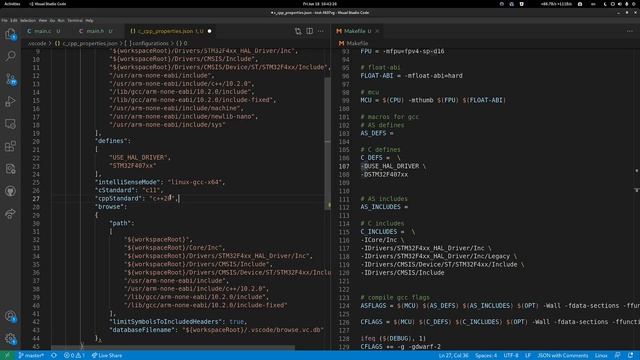
Task: Click configurations in the breadcrumb
Action: click(148, 43)
